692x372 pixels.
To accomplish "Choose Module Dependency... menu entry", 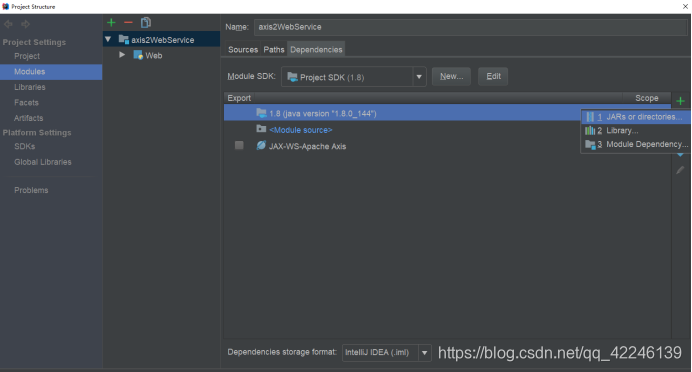I will click(x=636, y=144).
